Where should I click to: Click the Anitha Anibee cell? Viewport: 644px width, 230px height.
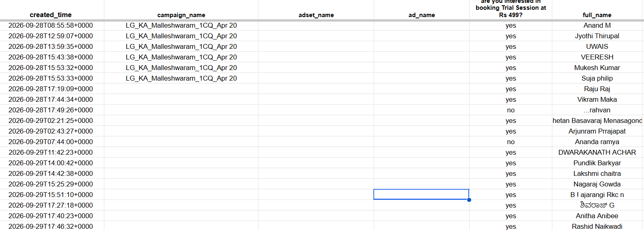597,216
